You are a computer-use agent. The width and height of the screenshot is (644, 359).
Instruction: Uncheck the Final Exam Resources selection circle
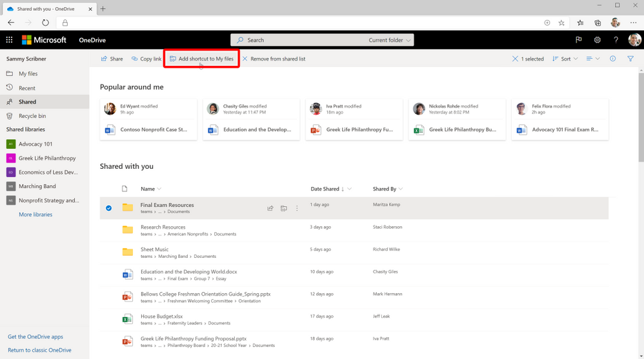click(108, 208)
